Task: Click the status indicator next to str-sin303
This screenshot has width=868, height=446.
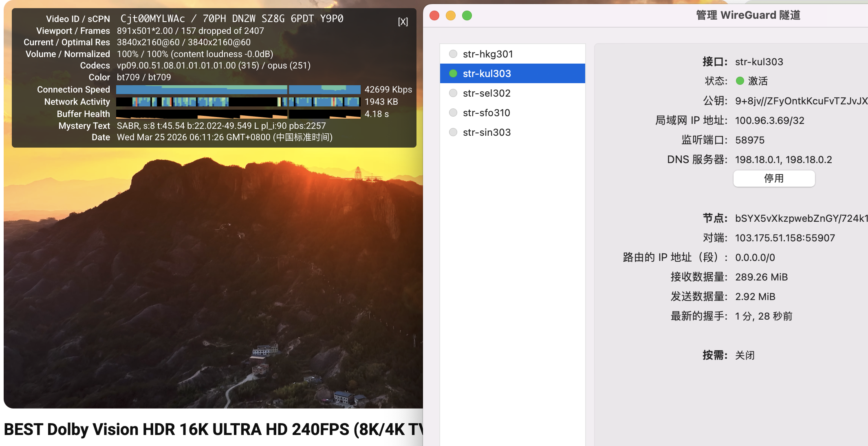Action: (x=452, y=132)
